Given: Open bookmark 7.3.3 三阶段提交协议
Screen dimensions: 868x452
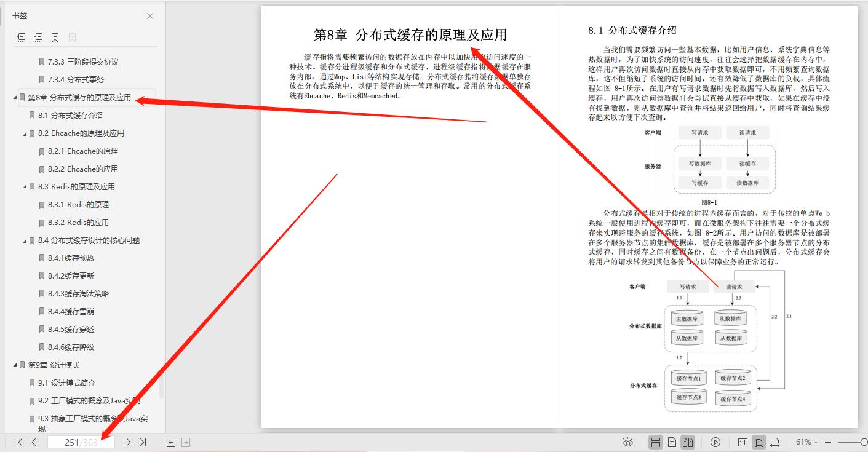Looking at the screenshot, I should tap(83, 61).
